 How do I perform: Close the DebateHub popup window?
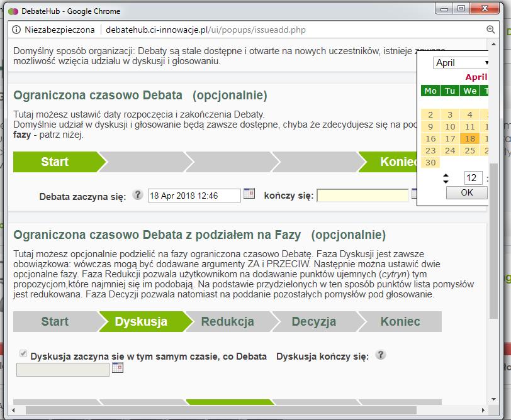485,9
